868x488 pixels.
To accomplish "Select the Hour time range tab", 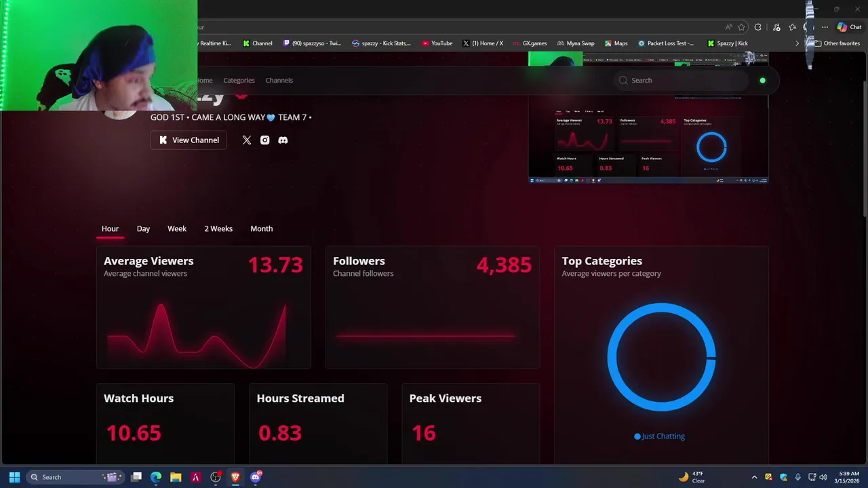I will click(110, 229).
